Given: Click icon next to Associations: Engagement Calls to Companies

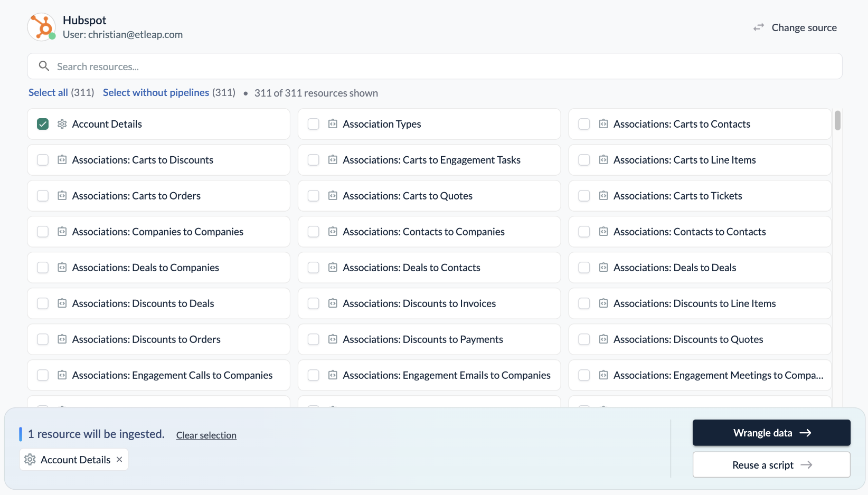Looking at the screenshot, I should 62,375.
